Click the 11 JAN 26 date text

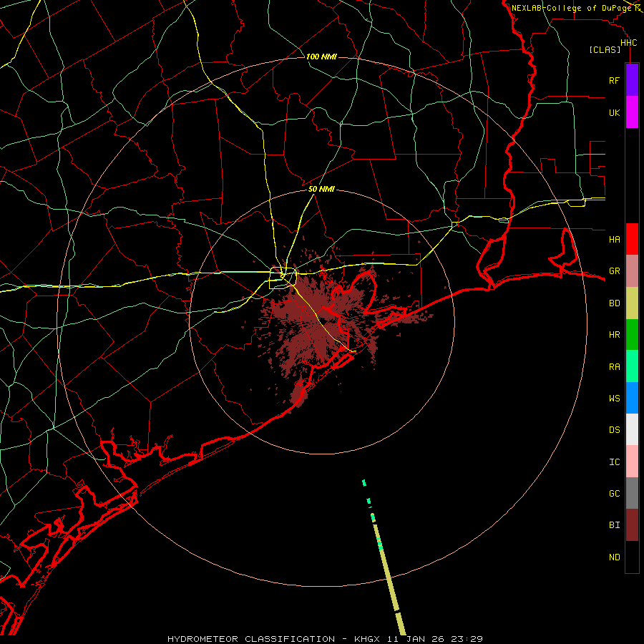pyautogui.click(x=416, y=639)
